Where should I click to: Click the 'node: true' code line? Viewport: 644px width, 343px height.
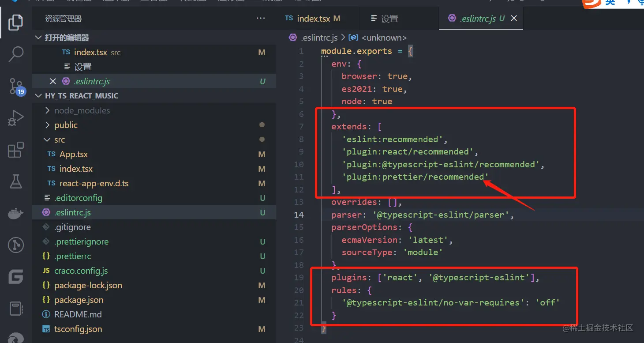pos(367,101)
